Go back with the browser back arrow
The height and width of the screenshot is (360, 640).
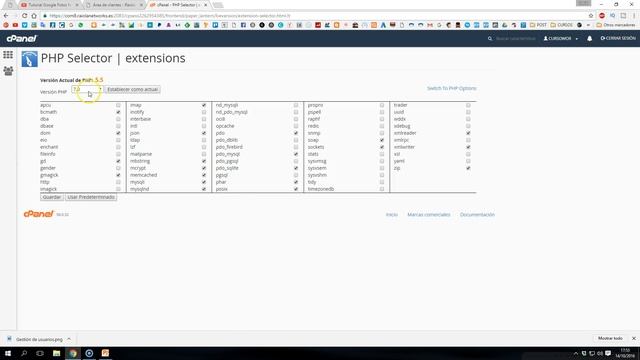click(x=6, y=16)
